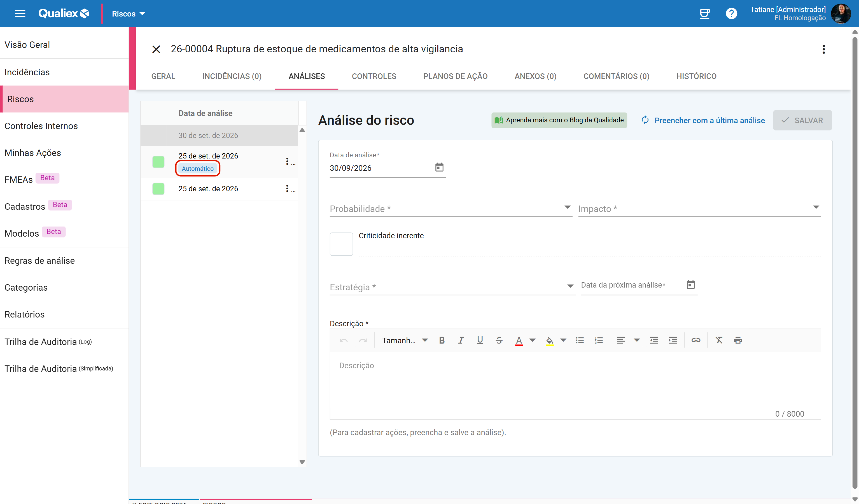Expand the highlight color dropdown arrow
The image size is (859, 504).
click(x=563, y=340)
